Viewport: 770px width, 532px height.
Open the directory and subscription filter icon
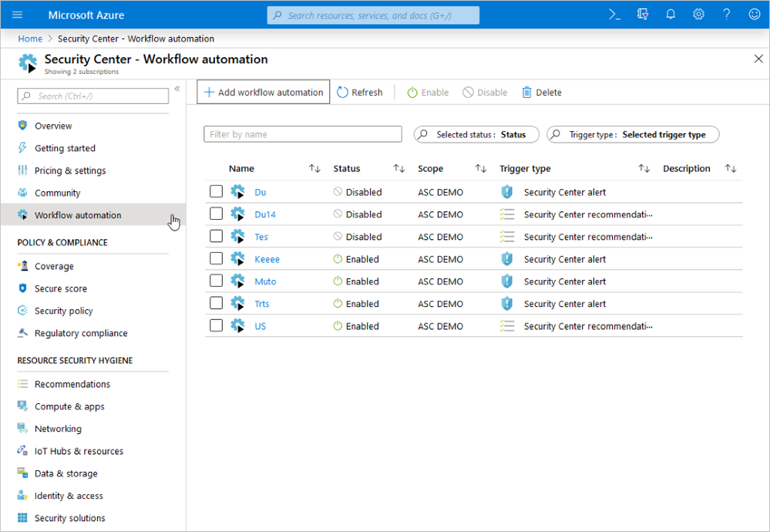(642, 15)
